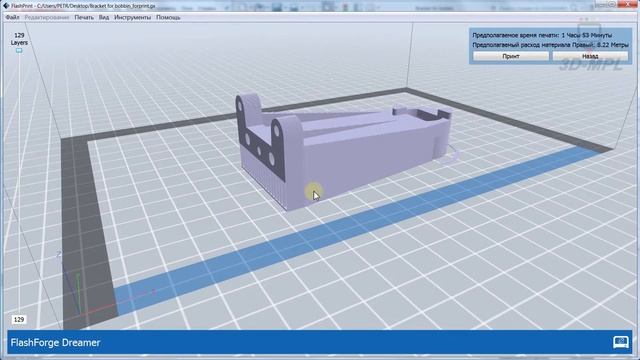The width and height of the screenshot is (640, 360).
Task: Open the Печать menu
Action: tap(84, 18)
